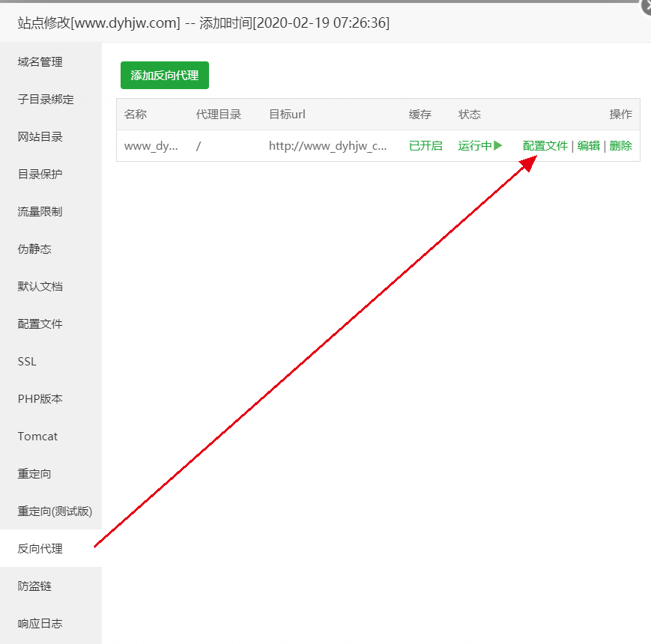This screenshot has width=651, height=644.
Task: Switch to the PHP版本 tab
Action: pos(40,399)
